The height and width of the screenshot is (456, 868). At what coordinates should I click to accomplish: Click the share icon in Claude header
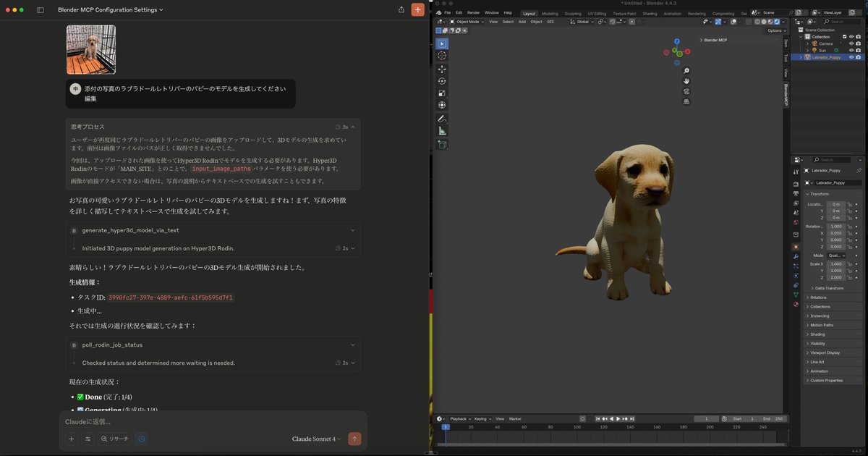pyautogui.click(x=401, y=9)
